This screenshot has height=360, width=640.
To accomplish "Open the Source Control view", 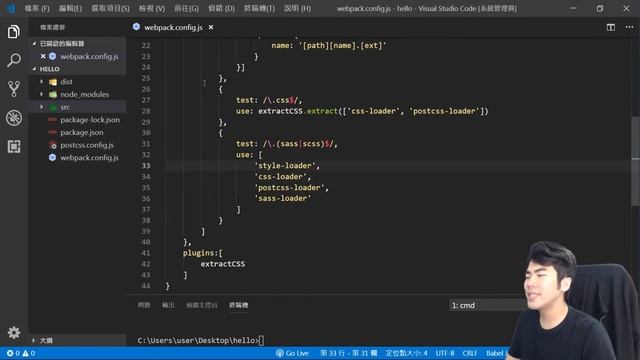I will (x=13, y=89).
